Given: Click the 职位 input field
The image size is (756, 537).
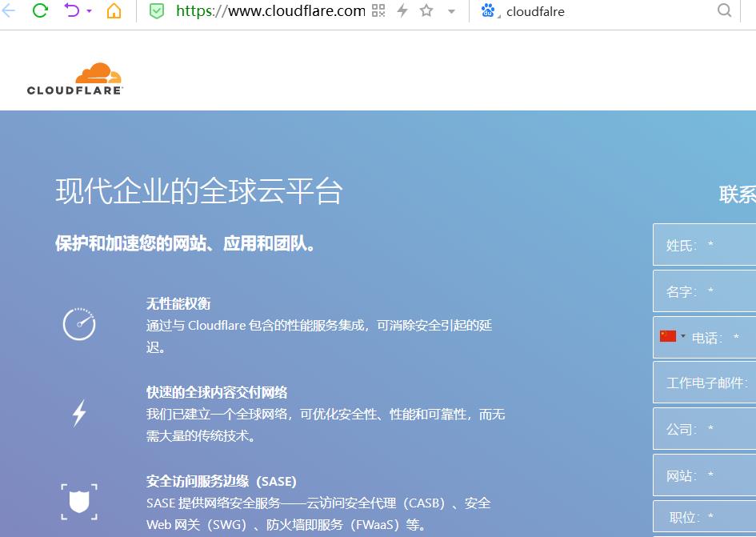Looking at the screenshot, I should coord(705,518).
